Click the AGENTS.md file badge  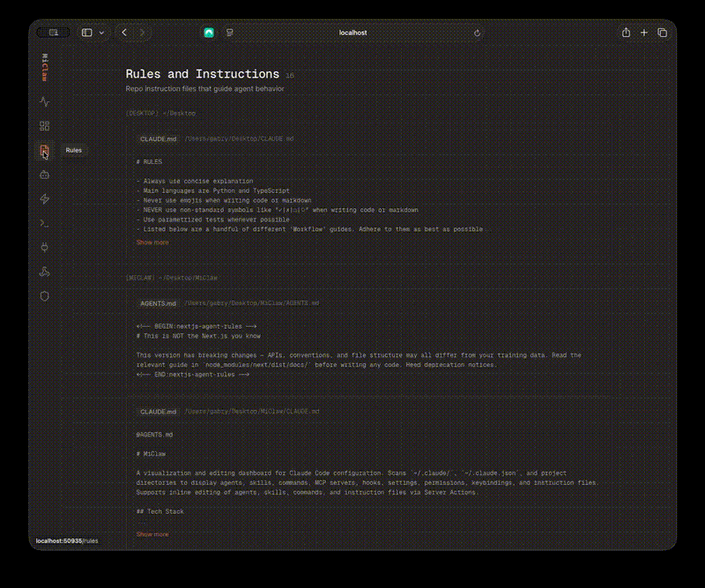coord(158,303)
